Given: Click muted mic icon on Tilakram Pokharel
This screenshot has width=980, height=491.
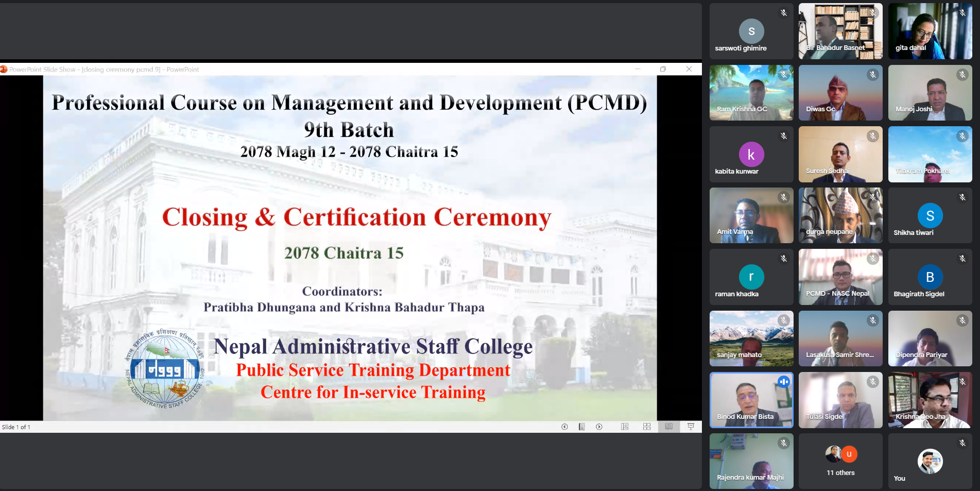Looking at the screenshot, I should click(x=962, y=136).
